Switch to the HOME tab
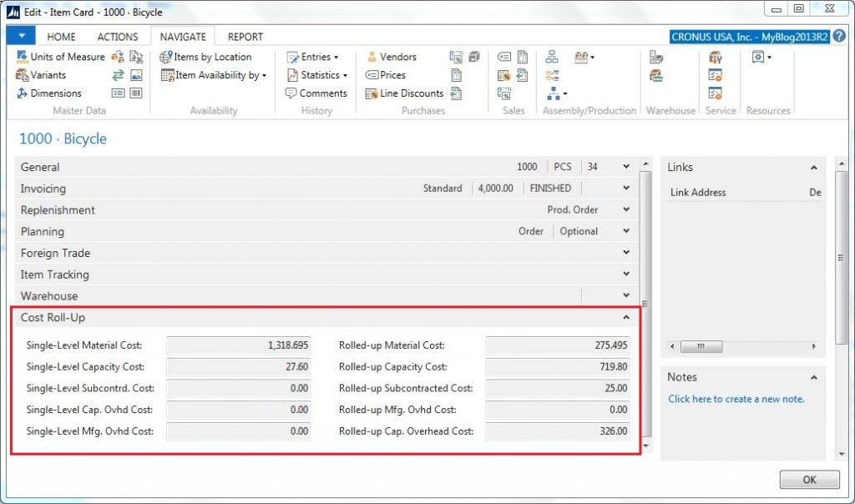This screenshot has width=855, height=504. [61, 37]
